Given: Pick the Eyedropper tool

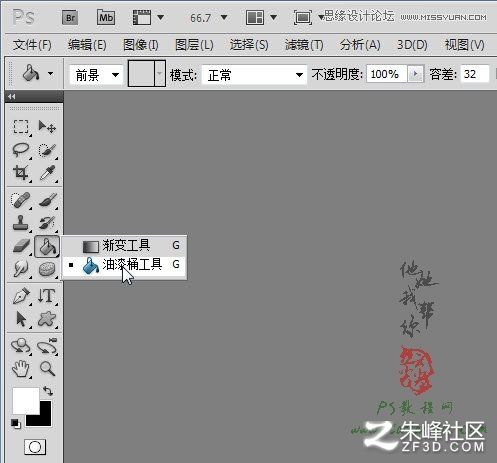Looking at the screenshot, I should click(47, 173).
